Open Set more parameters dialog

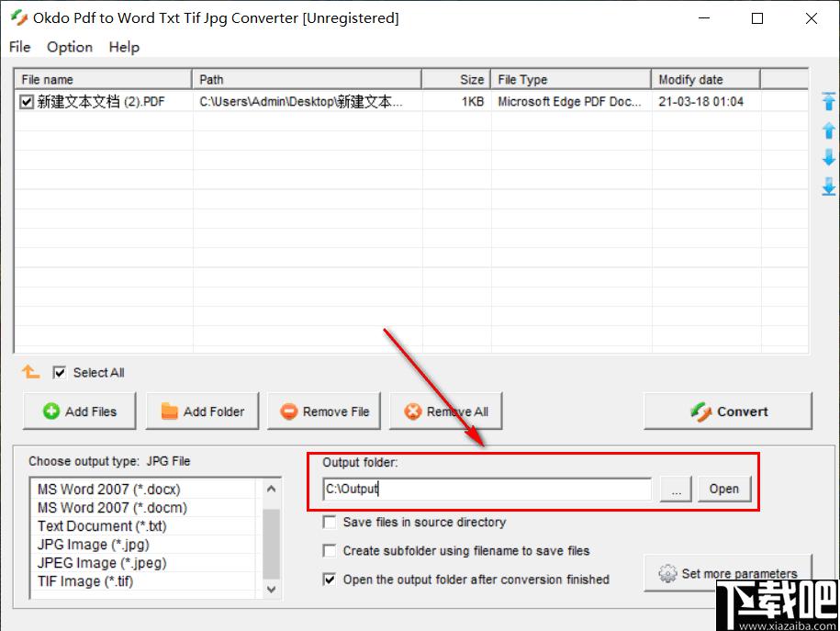click(x=728, y=573)
